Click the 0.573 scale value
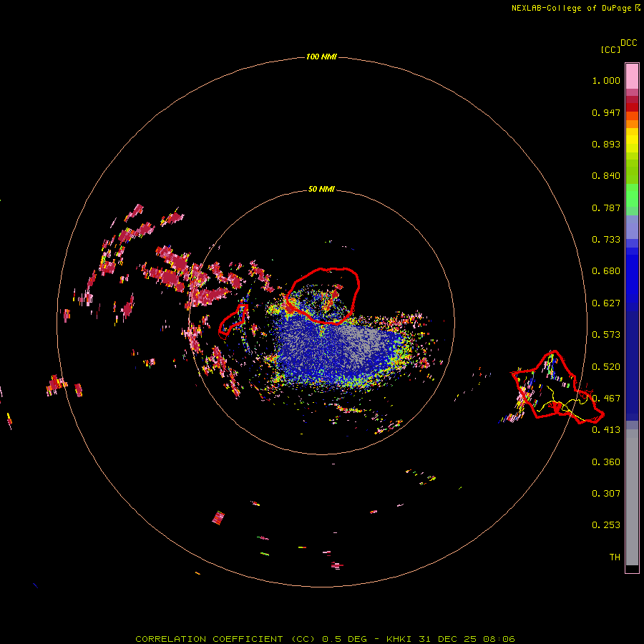The image size is (644, 644). (x=606, y=335)
